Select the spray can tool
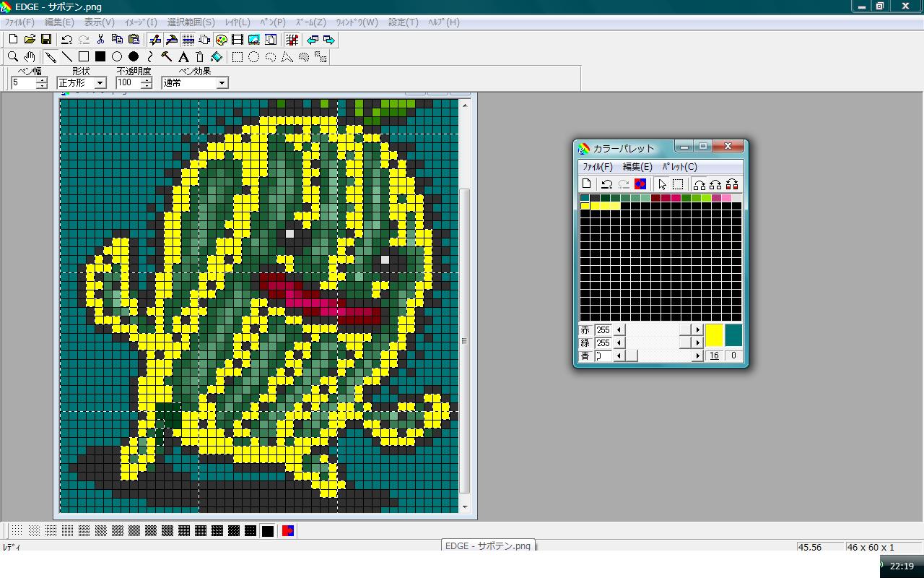This screenshot has width=924, height=578. [200, 56]
